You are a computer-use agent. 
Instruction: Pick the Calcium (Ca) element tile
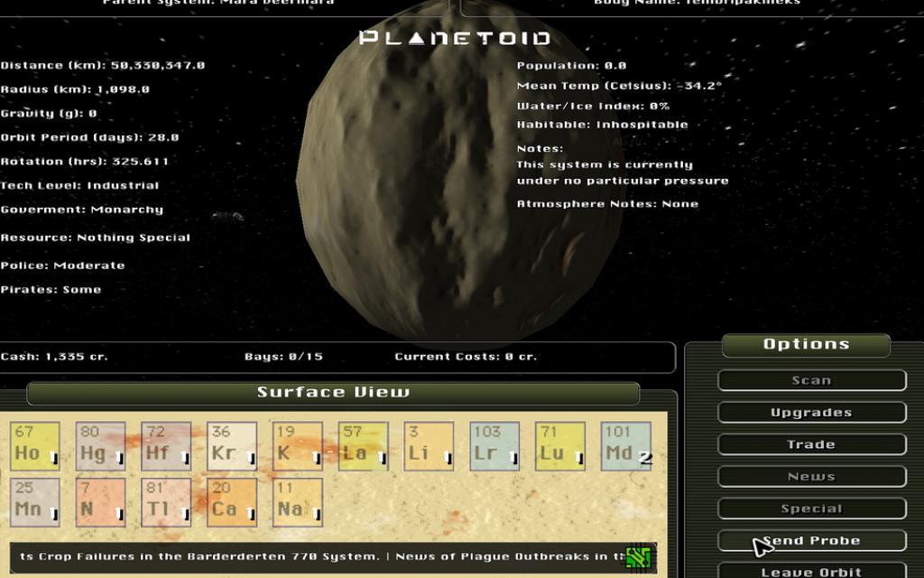[232, 502]
